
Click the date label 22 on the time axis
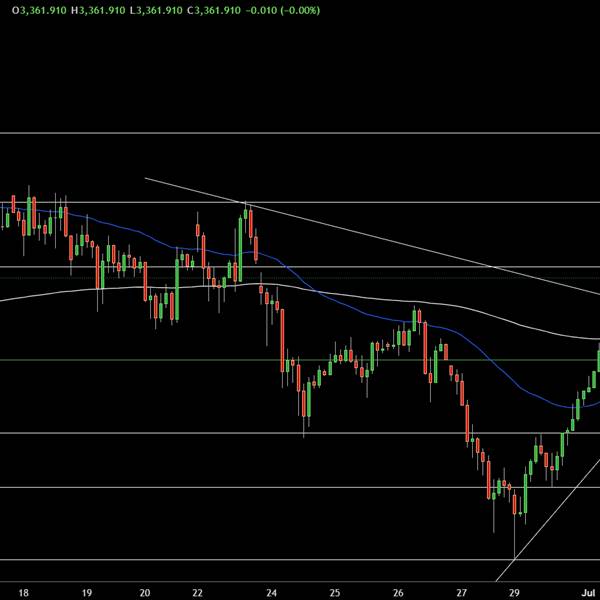(197, 593)
